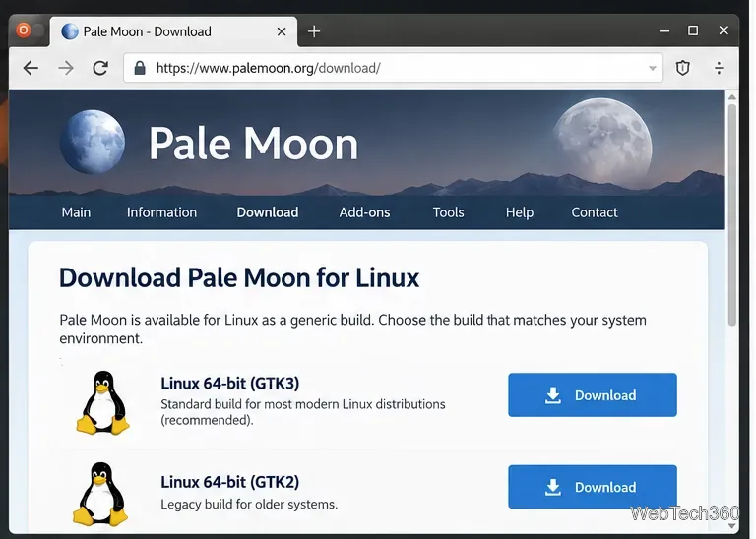Click the Linux 64-bit (GTK2) heading
The image size is (756, 539).
[x=230, y=482]
